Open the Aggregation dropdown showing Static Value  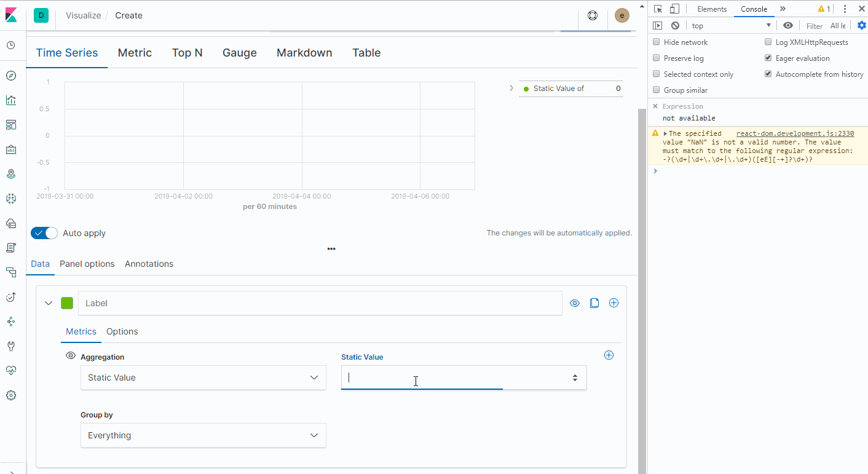coord(203,377)
